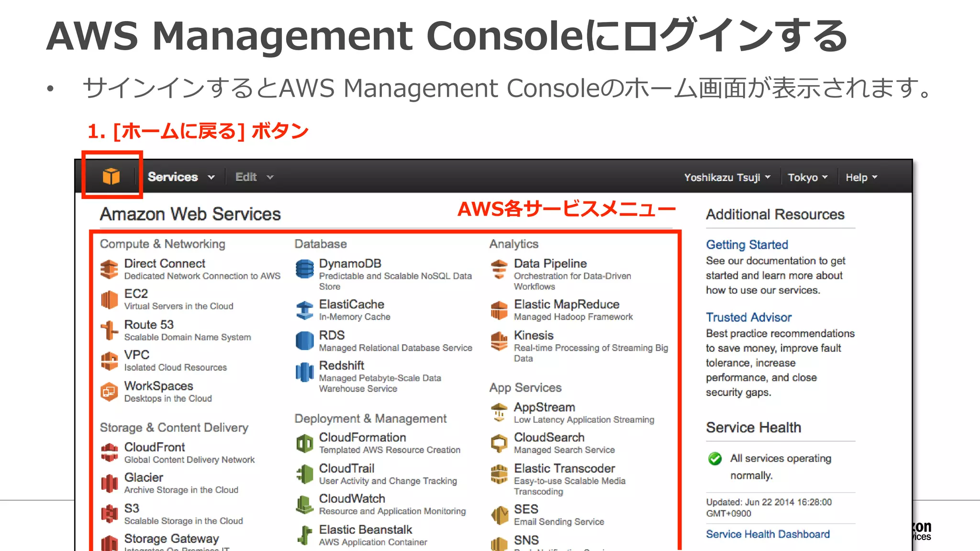
Task: Open the Elastic MapReduce service icon
Action: coord(499,310)
